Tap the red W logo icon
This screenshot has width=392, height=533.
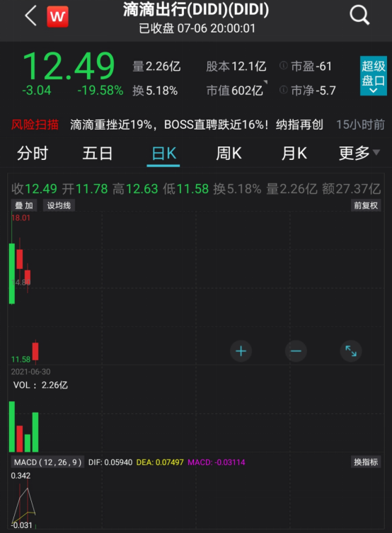click(x=57, y=16)
